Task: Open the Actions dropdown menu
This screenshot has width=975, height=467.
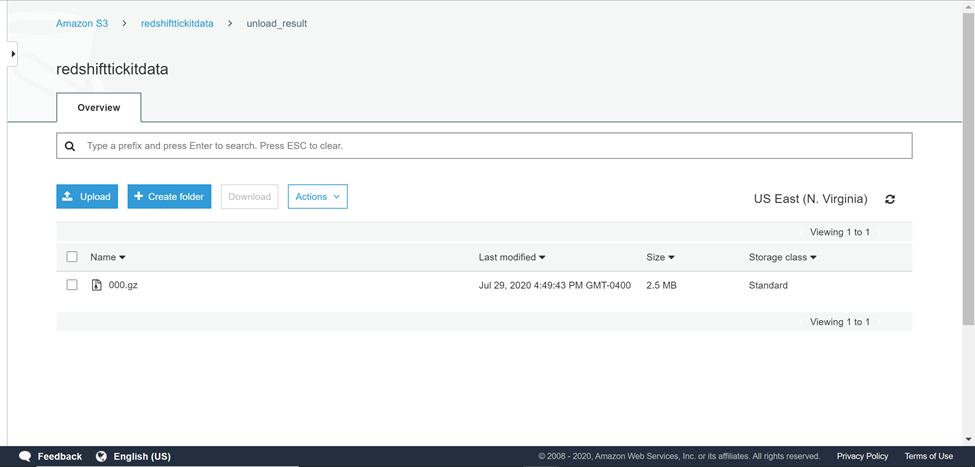Action: [318, 197]
